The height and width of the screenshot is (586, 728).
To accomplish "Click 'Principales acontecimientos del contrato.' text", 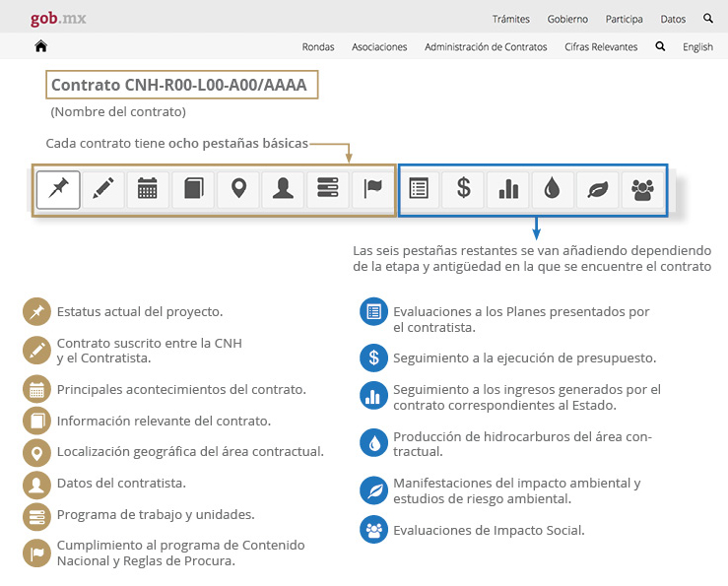I will point(181,389).
